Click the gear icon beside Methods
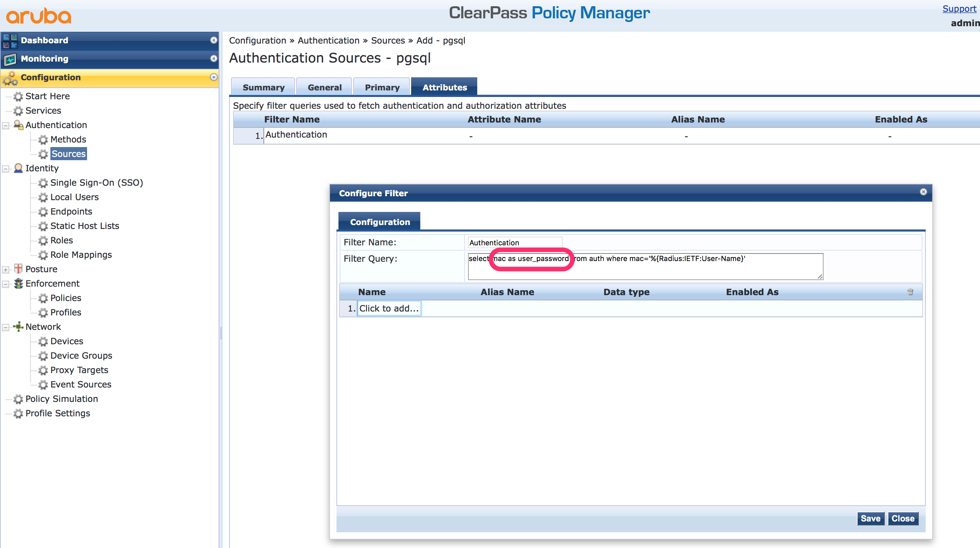Image resolution: width=980 pixels, height=548 pixels. pyautogui.click(x=43, y=140)
